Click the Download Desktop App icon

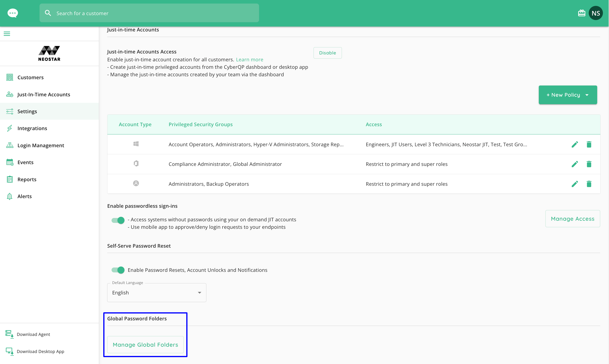click(x=10, y=351)
